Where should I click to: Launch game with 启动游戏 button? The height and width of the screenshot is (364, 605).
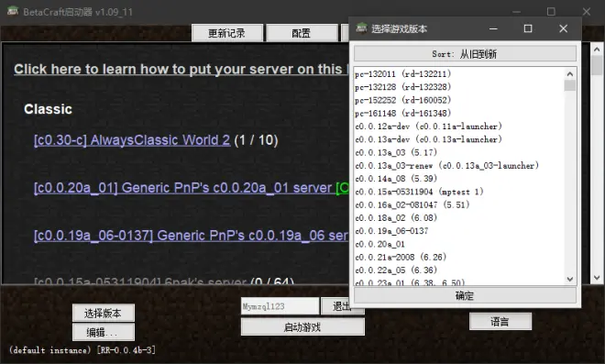pos(302,327)
